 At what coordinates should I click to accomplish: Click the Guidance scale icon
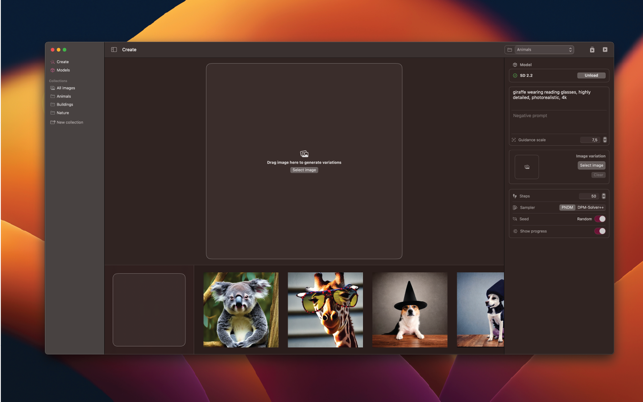(514, 140)
